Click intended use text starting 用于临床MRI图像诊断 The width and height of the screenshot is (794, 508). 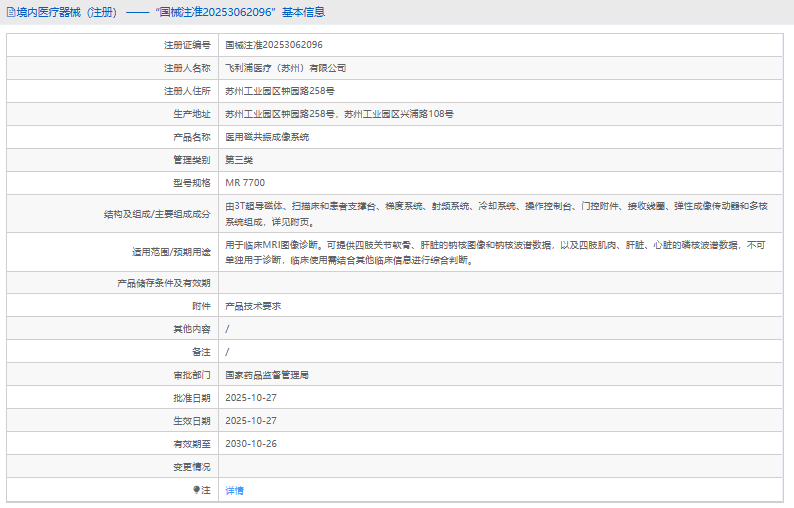pyautogui.click(x=495, y=252)
